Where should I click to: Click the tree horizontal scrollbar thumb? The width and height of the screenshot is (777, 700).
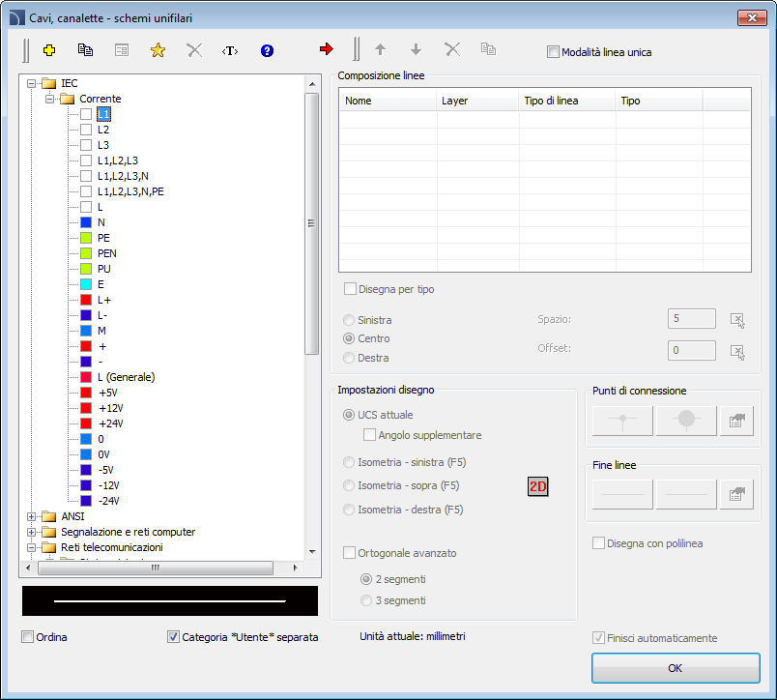point(156,569)
